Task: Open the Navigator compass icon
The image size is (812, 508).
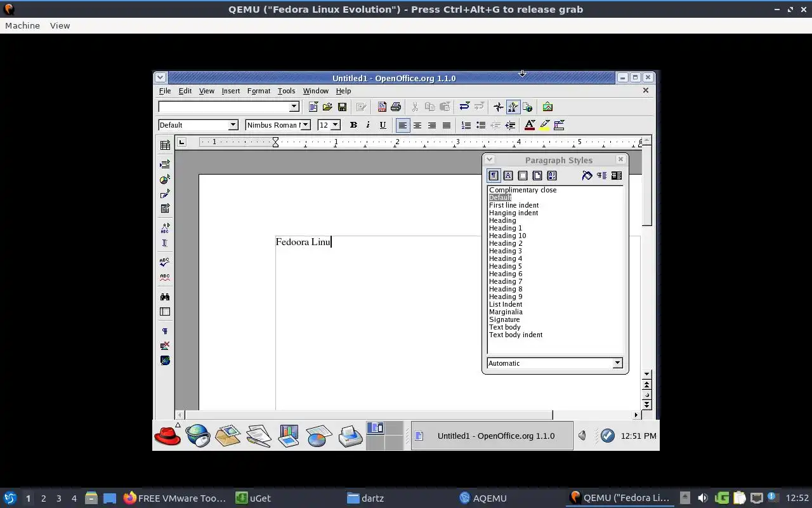Action: pos(499,107)
